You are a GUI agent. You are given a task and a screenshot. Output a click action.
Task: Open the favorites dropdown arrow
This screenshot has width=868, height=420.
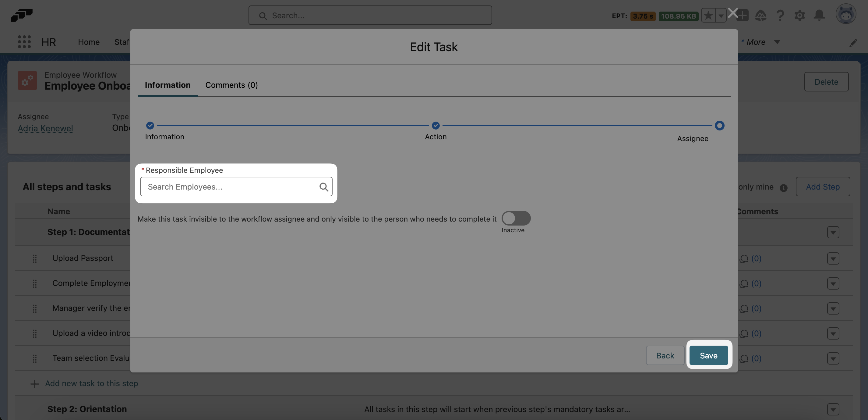[x=721, y=15]
